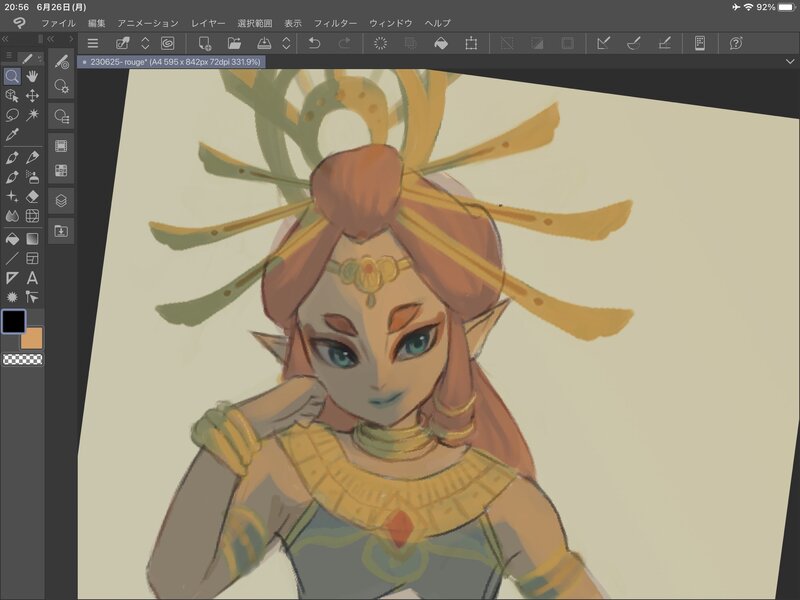The width and height of the screenshot is (800, 600).
Task: Collapse the tool palette double-arrow
Action: pyautogui.click(x=5, y=39)
